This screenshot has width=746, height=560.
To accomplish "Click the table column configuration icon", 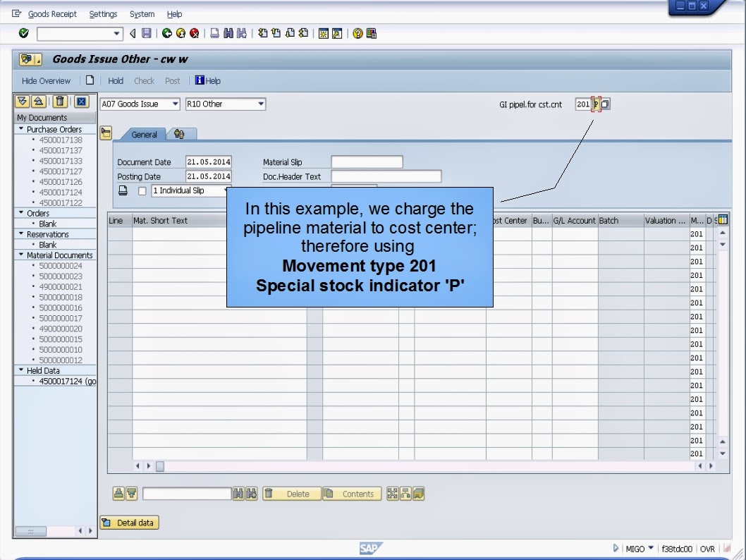I will [x=723, y=220].
